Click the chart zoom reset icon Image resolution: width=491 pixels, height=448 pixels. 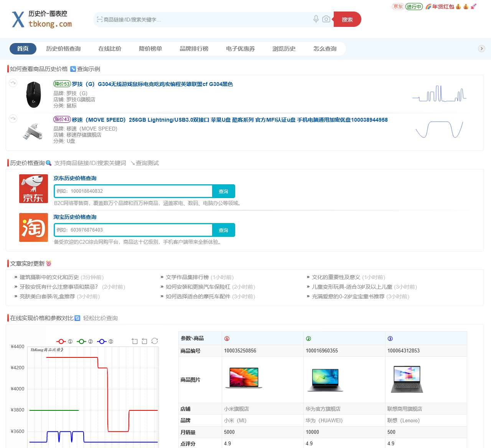click(145, 341)
